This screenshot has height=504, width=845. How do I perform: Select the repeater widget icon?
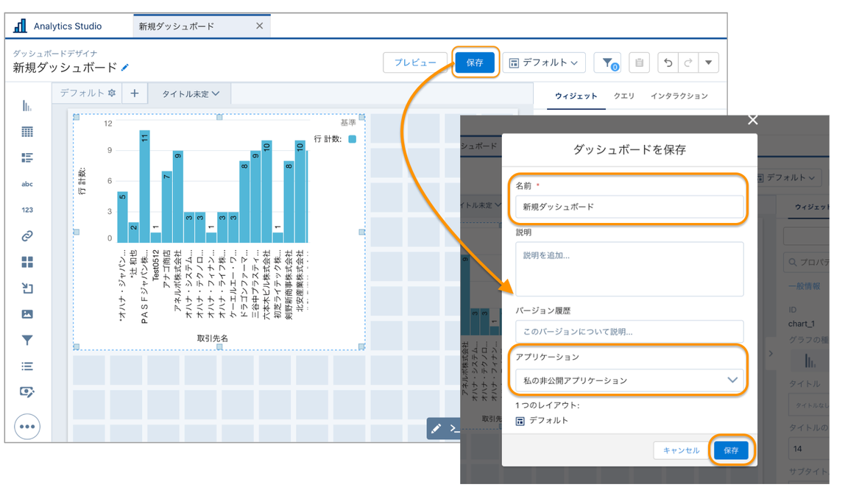tap(27, 157)
